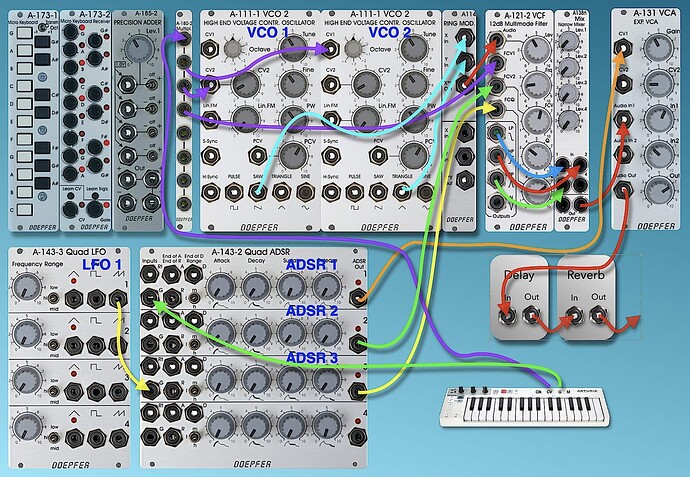
Task: Click the Delay In jack
Action: click(507, 316)
